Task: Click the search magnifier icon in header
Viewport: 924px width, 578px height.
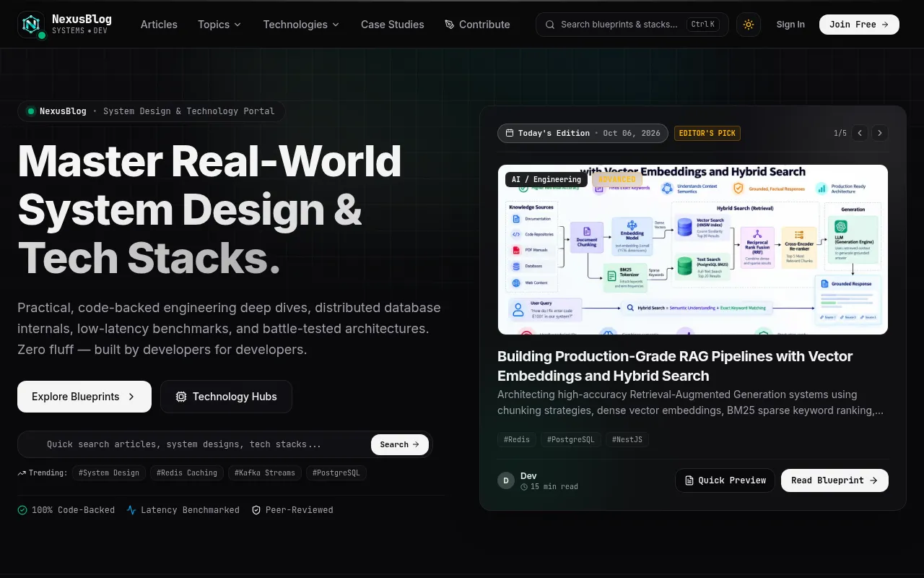Action: [551, 25]
